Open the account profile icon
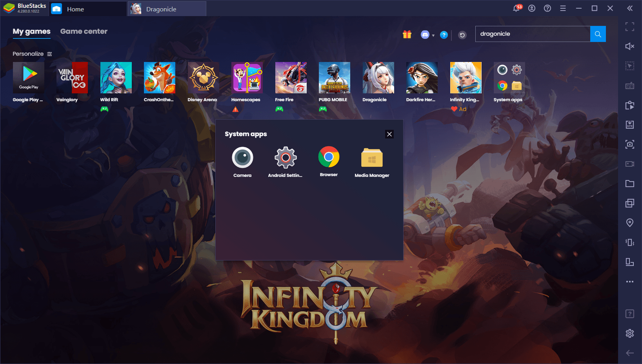The height and width of the screenshot is (364, 642). [x=532, y=8]
